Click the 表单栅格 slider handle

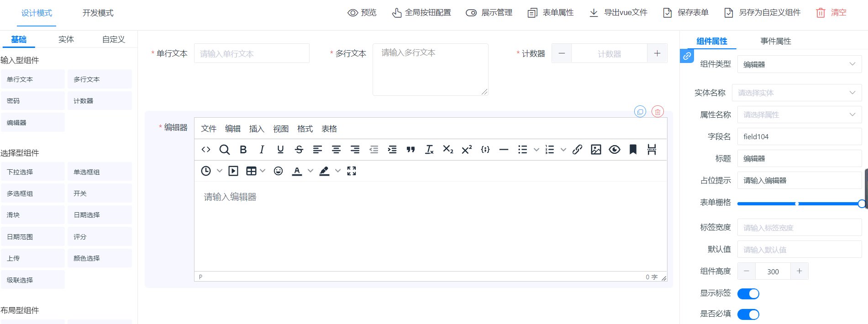click(x=862, y=204)
